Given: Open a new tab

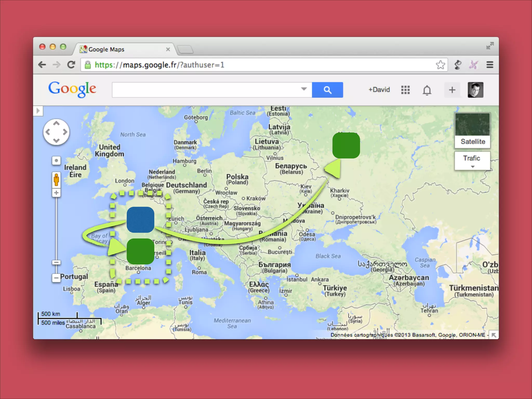Looking at the screenshot, I should click(185, 49).
